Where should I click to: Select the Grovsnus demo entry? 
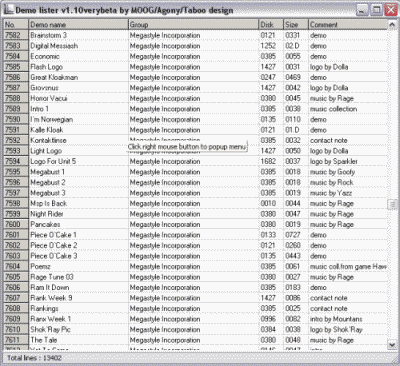pos(45,88)
